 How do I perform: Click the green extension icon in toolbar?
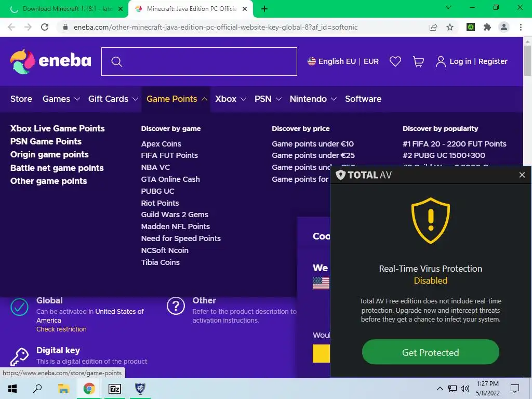click(x=471, y=27)
